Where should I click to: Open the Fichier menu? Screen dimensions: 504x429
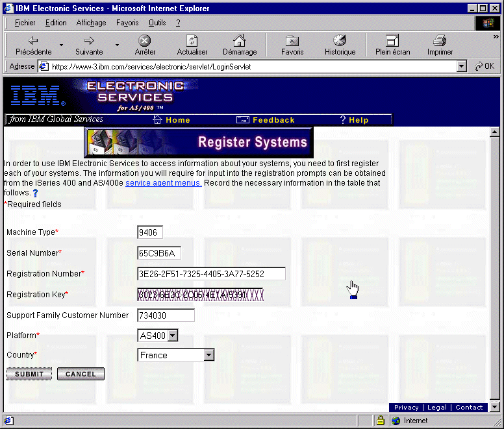[x=25, y=23]
